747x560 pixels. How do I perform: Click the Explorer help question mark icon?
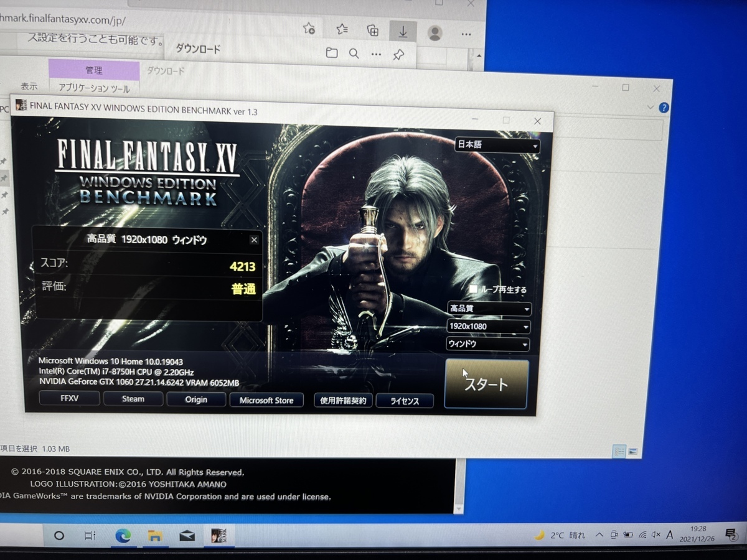pyautogui.click(x=664, y=107)
